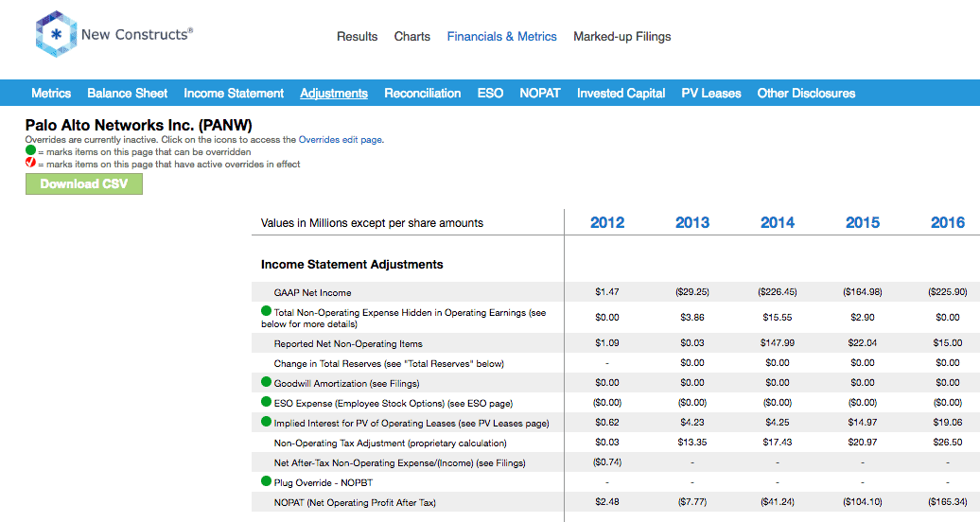Click GAAP Net Income value ($225.90)
980x522 pixels.
click(948, 292)
